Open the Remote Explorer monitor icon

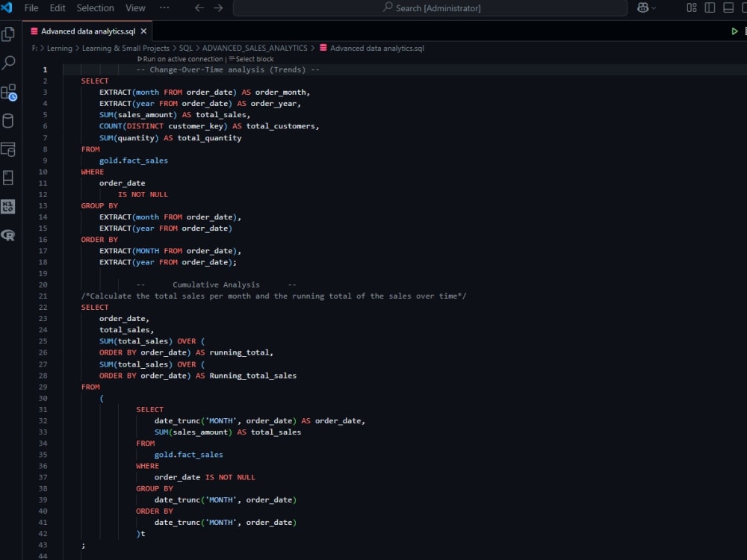(8, 149)
